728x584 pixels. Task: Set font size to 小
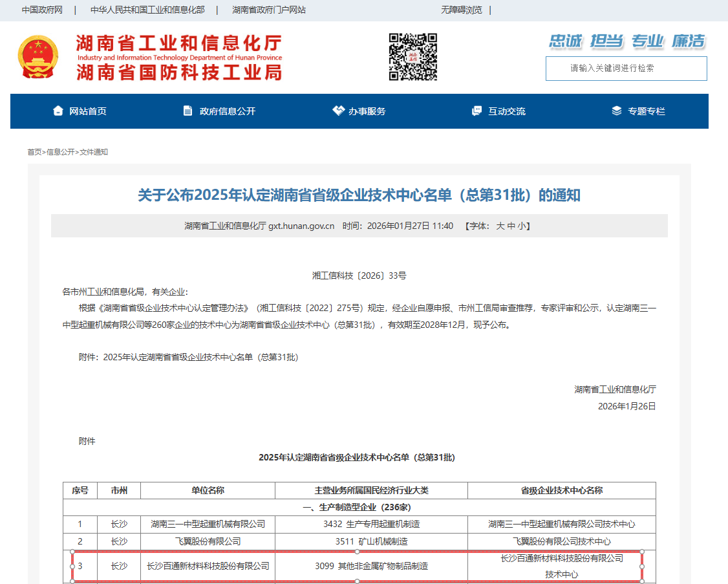click(x=522, y=226)
